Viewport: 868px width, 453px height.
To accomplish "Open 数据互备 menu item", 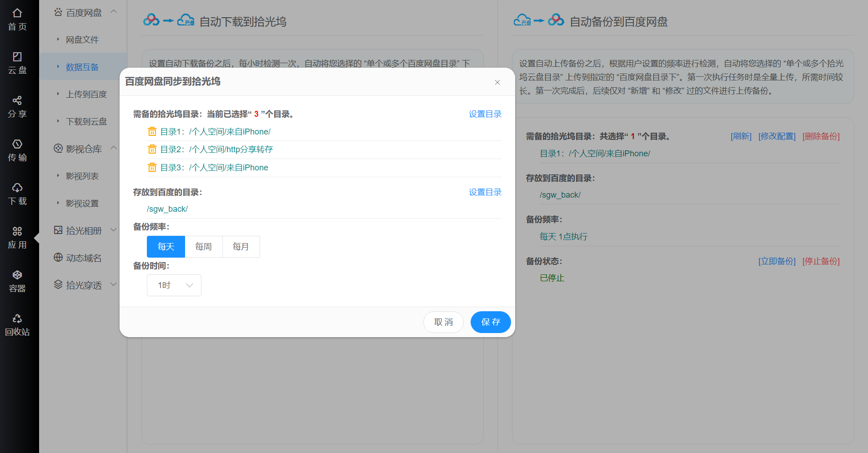I will coord(82,67).
